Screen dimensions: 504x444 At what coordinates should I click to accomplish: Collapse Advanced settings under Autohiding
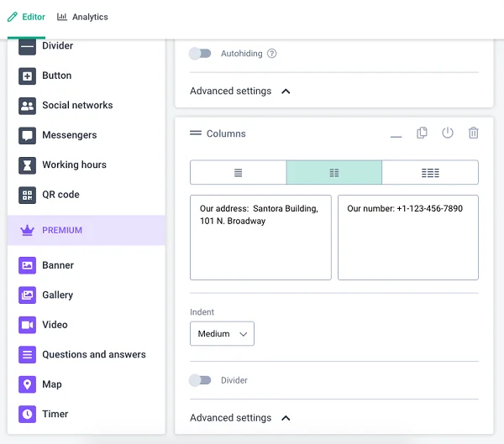tap(240, 91)
